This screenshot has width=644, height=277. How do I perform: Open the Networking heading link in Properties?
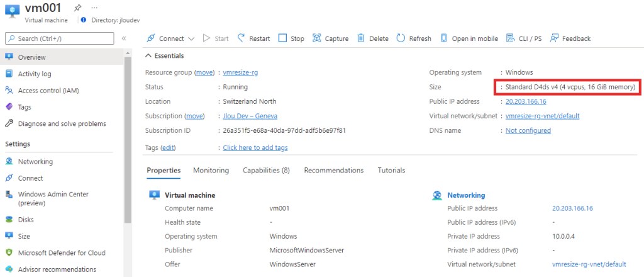click(x=466, y=195)
